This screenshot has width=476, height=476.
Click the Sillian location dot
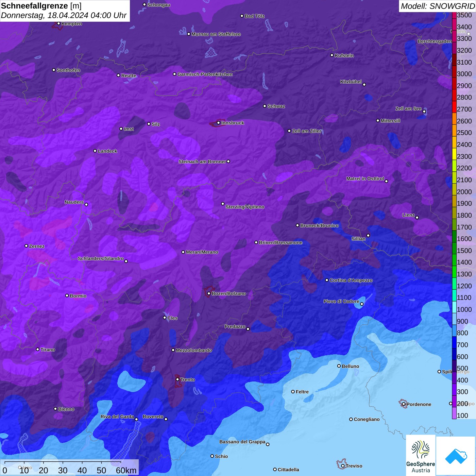coord(368,235)
